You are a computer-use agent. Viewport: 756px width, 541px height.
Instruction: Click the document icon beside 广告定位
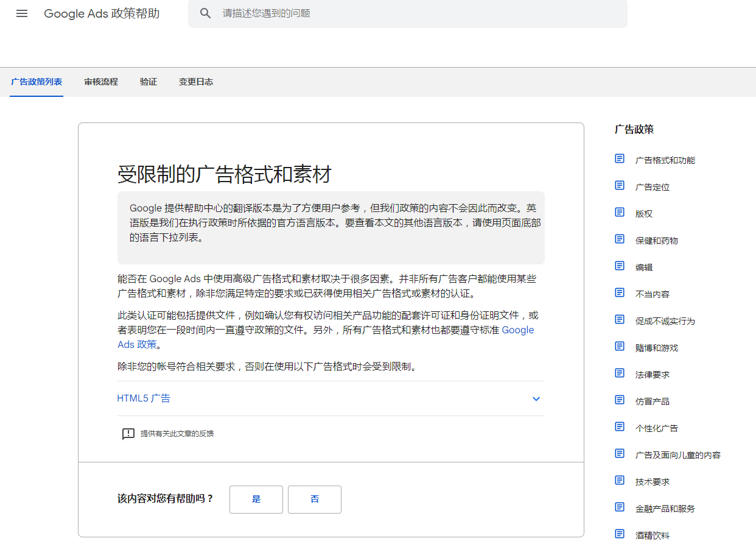tap(620, 185)
